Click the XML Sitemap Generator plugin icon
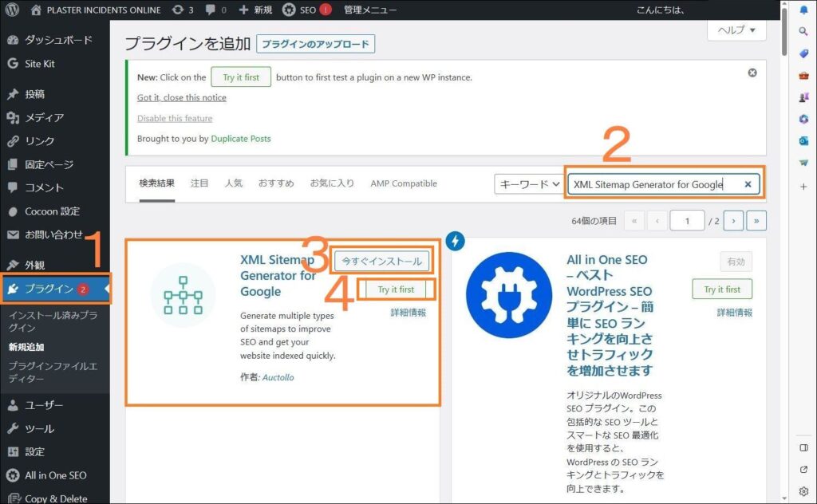 pos(183,295)
